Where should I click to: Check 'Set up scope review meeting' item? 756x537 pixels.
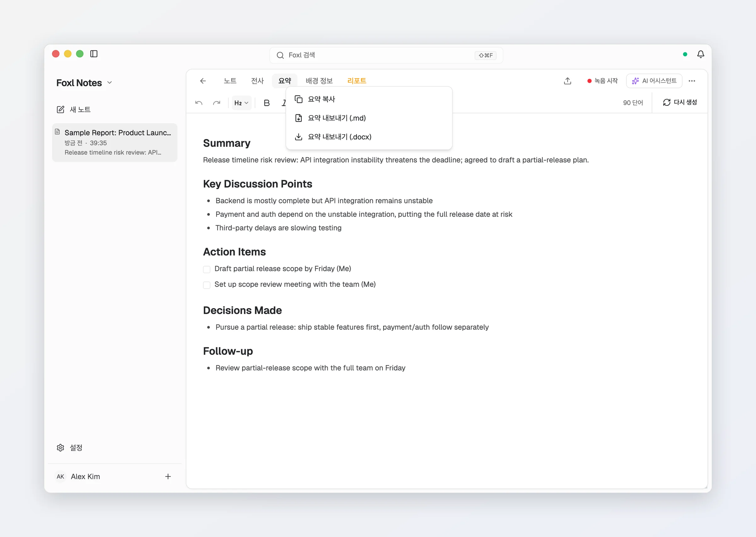pos(207,285)
